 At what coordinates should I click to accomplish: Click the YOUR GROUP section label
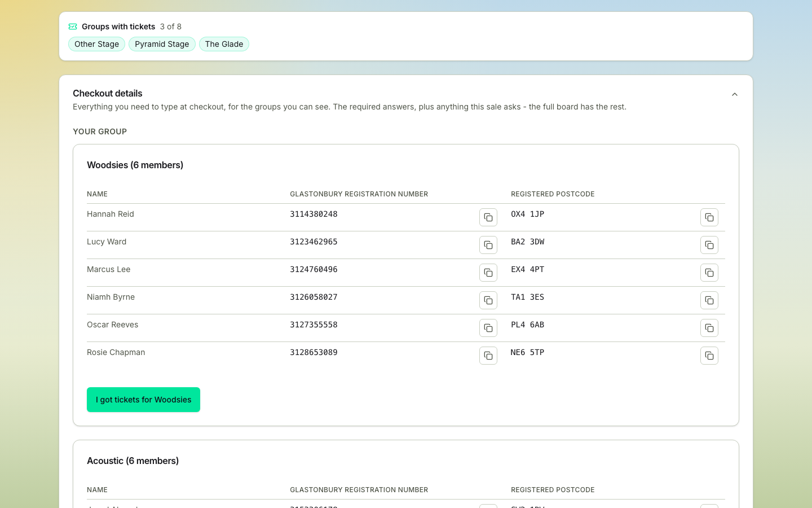(x=100, y=132)
